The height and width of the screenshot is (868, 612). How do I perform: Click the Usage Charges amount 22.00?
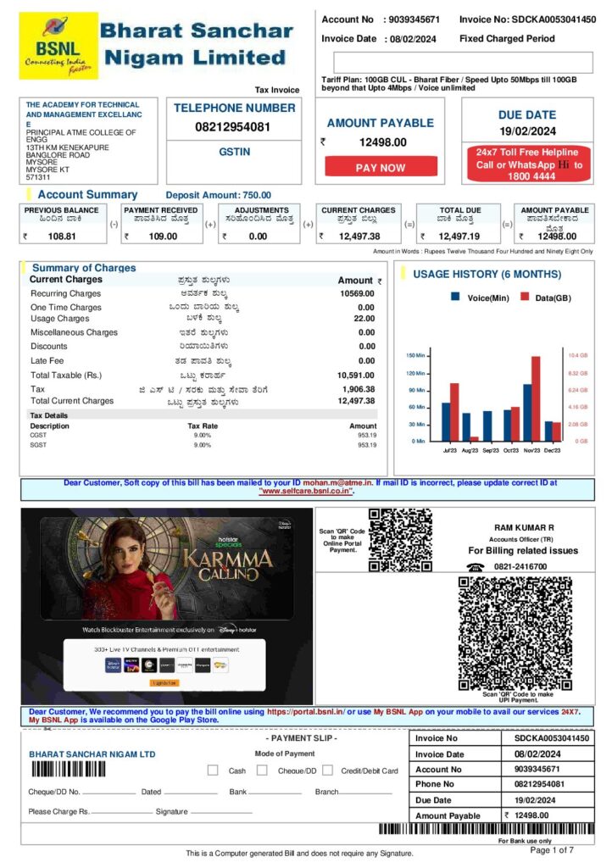pos(364,319)
